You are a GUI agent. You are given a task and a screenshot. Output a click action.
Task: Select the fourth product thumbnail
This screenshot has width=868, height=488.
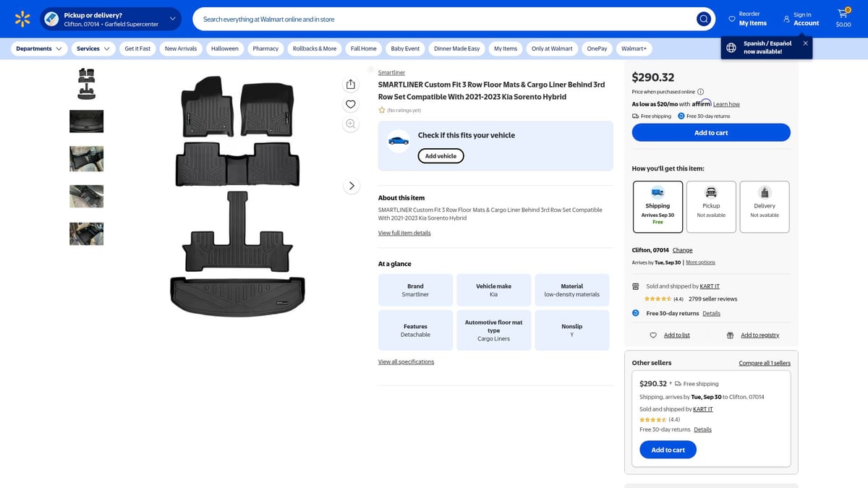tap(87, 196)
